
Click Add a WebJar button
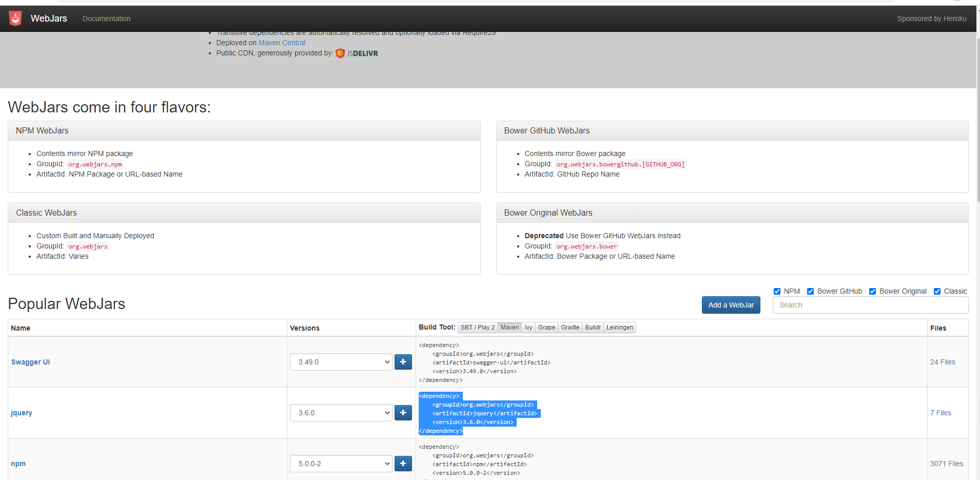[x=731, y=305]
